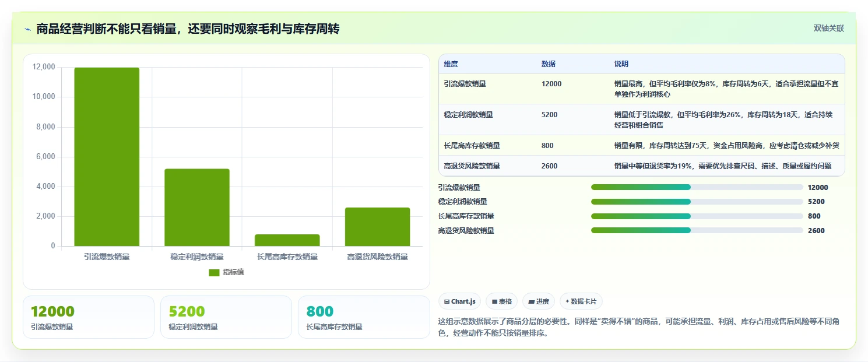Click the 数据 column header

[x=549, y=64]
